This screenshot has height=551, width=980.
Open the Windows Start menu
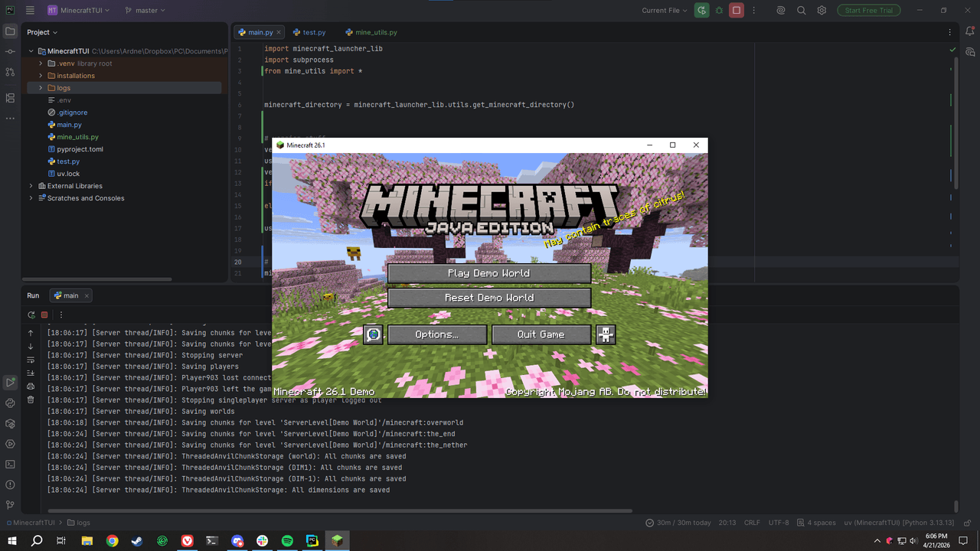[12, 540]
